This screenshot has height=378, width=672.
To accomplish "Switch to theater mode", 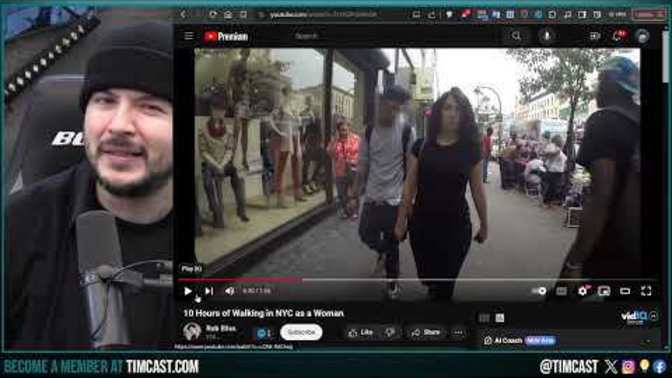I will (x=625, y=291).
